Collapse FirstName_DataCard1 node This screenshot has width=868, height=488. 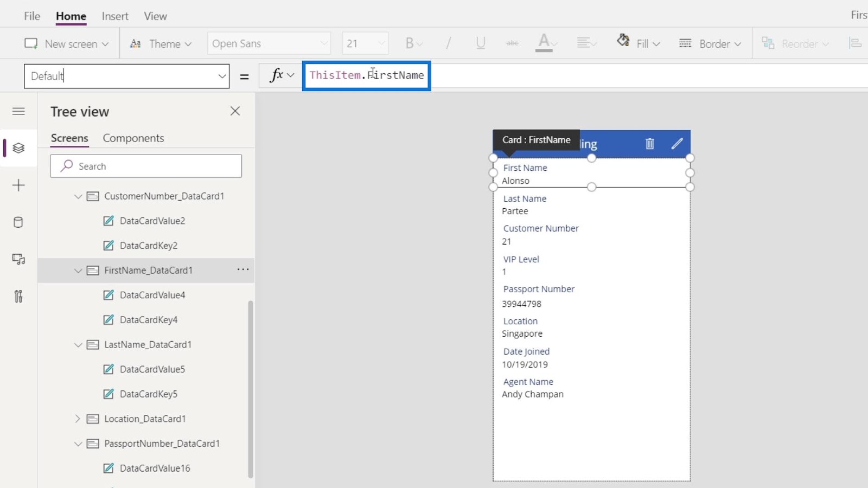[78, 271]
